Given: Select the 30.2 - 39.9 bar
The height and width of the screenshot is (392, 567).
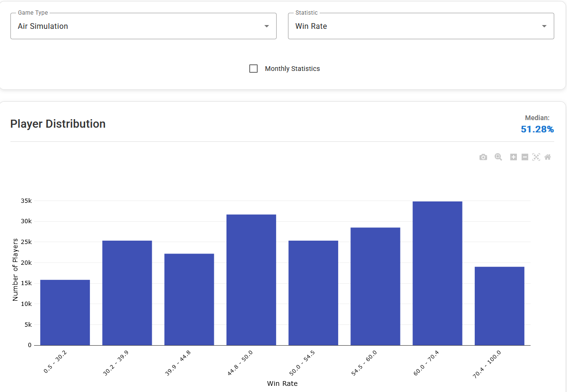Looking at the screenshot, I should coord(127,293).
